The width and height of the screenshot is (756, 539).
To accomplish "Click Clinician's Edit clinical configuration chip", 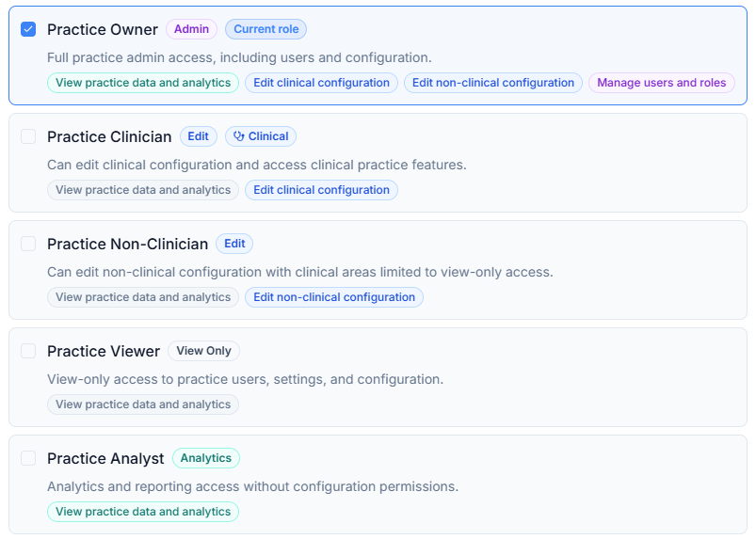I will tap(321, 190).
